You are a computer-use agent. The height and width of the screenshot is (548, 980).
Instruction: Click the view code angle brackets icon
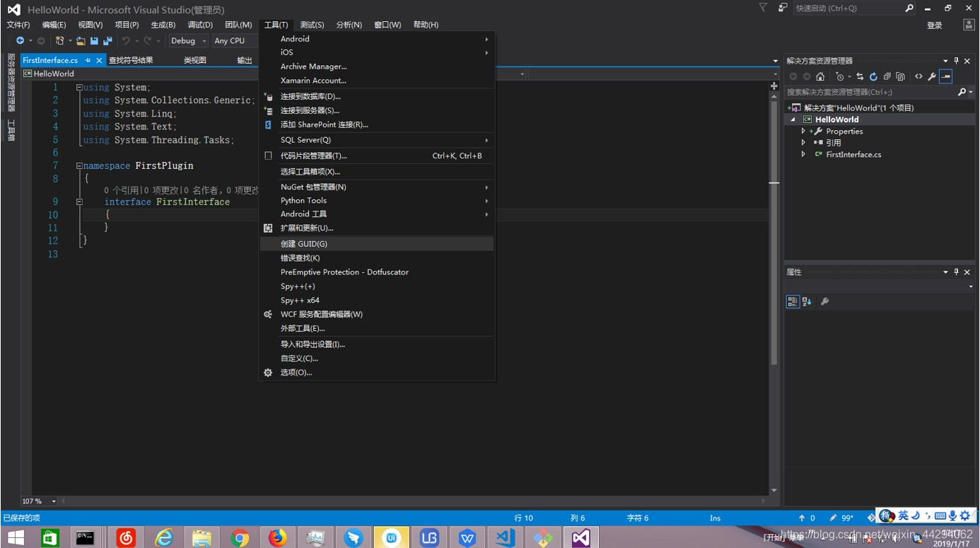click(918, 76)
